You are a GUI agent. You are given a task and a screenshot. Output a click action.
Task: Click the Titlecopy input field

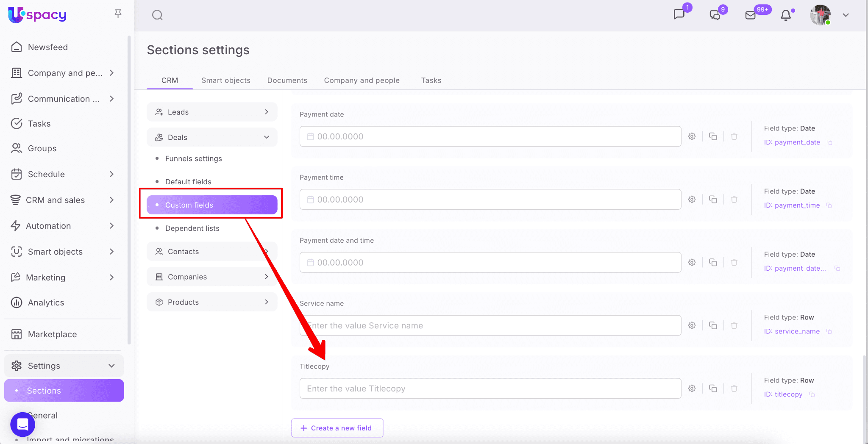(490, 388)
